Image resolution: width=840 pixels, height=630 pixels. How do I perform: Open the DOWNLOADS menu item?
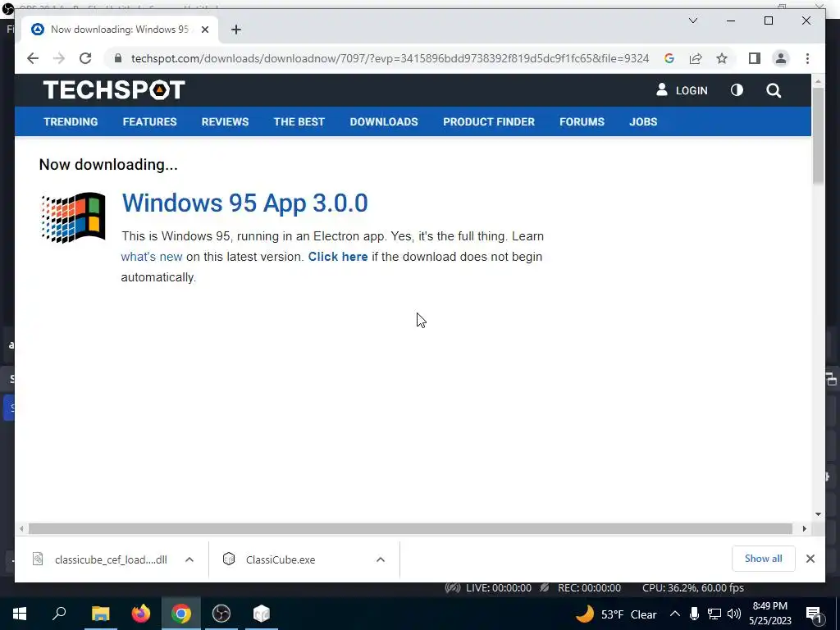point(384,121)
